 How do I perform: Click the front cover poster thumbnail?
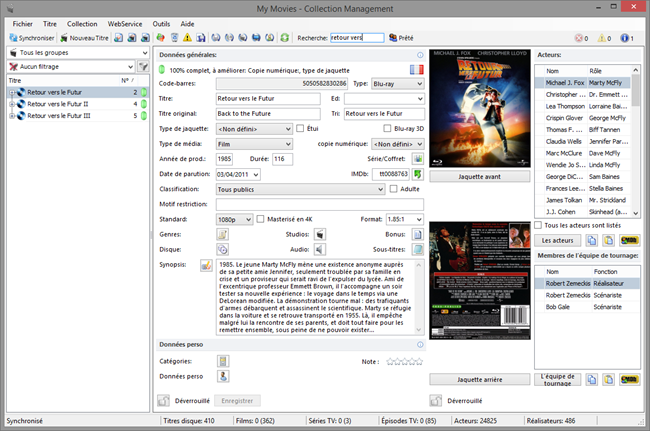coord(480,108)
